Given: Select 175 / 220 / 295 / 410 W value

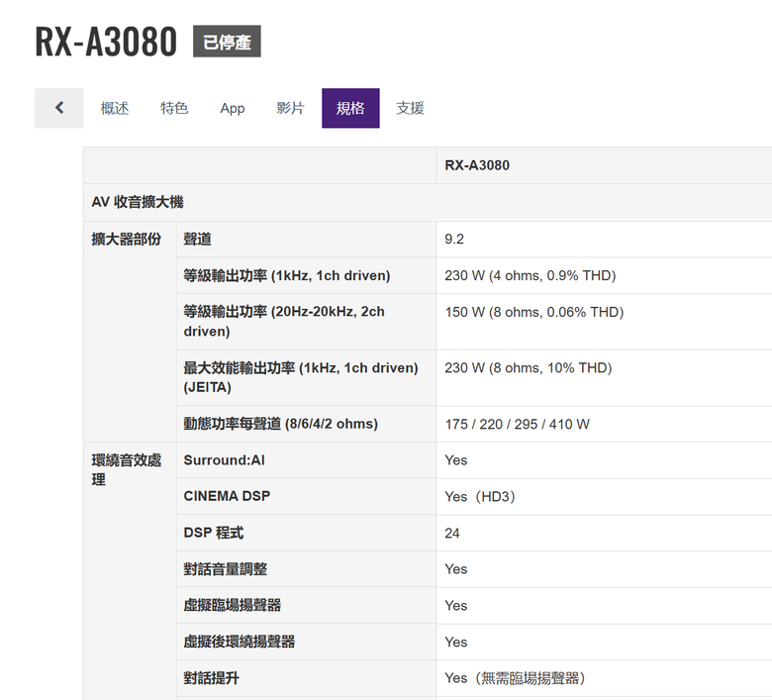Looking at the screenshot, I should [x=517, y=425].
